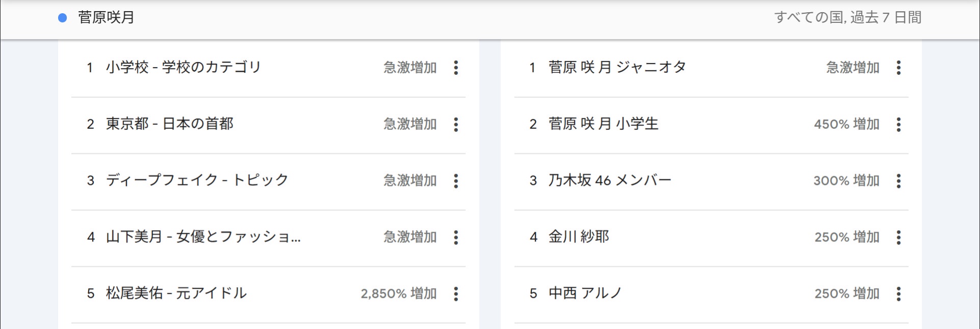
Task: Click the blue dot beside 菅原咲月
Action: click(x=63, y=18)
